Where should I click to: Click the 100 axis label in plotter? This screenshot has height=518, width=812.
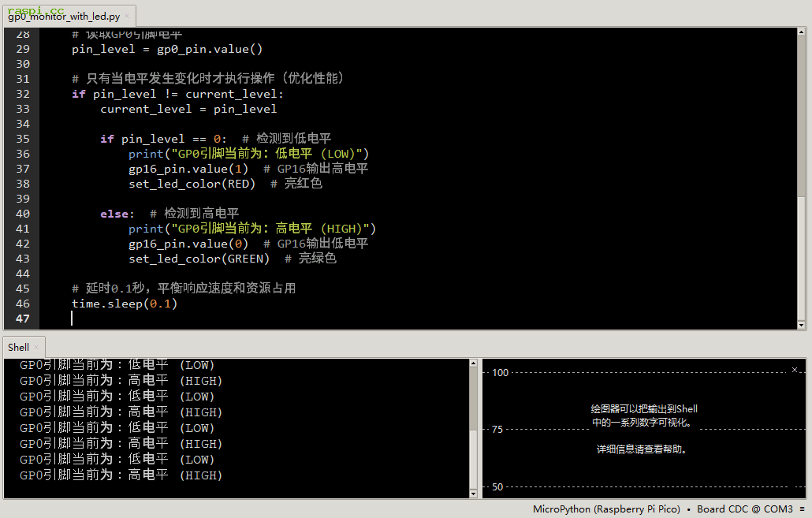[x=501, y=372]
